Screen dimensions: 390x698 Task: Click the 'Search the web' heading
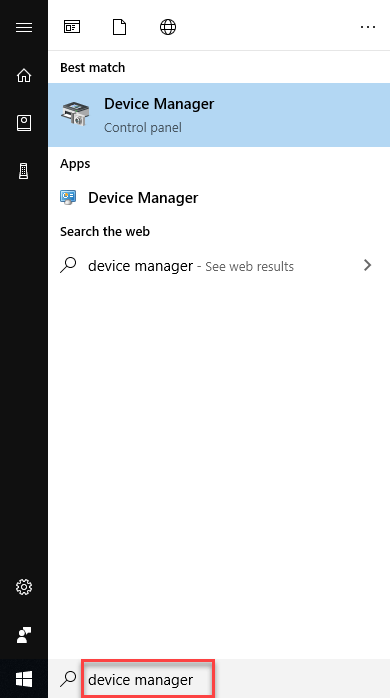pyautogui.click(x=105, y=231)
